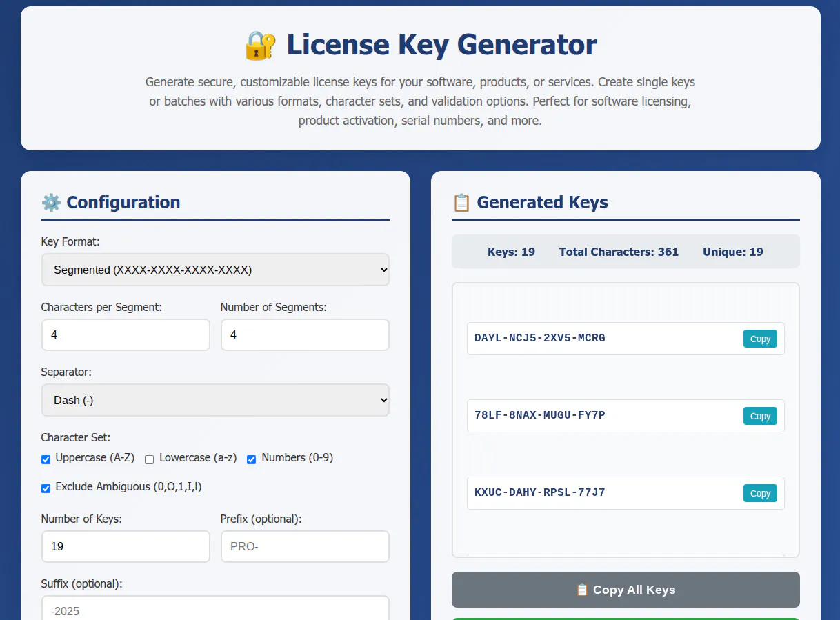This screenshot has height=620, width=840.
Task: Click the Generated Keys section heading
Action: [x=542, y=202]
